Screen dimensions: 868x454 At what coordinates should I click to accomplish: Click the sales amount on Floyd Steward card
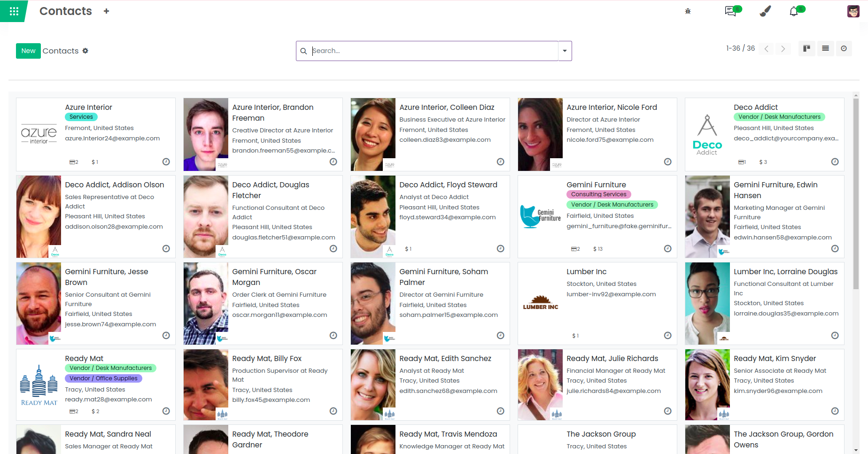click(x=408, y=249)
